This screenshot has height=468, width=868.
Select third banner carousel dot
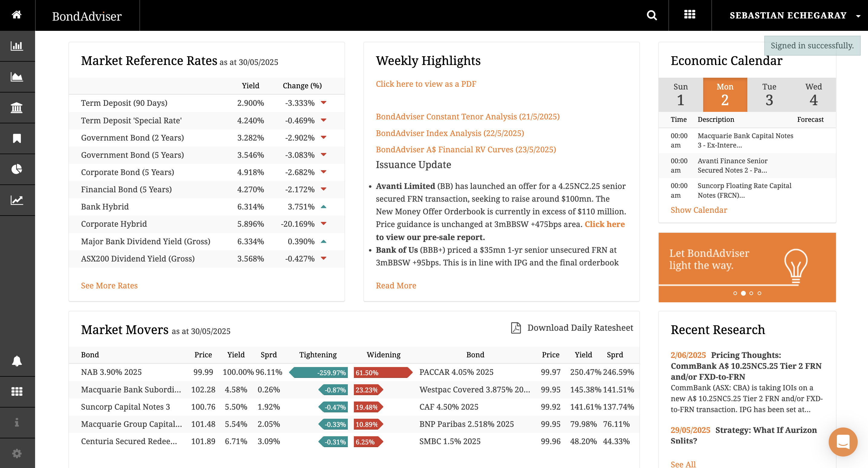click(751, 293)
